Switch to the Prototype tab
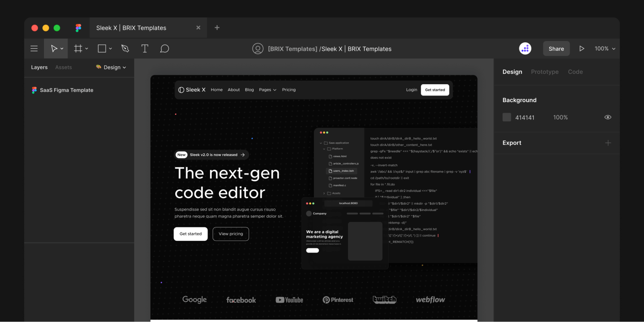This screenshot has width=644, height=322. point(545,72)
